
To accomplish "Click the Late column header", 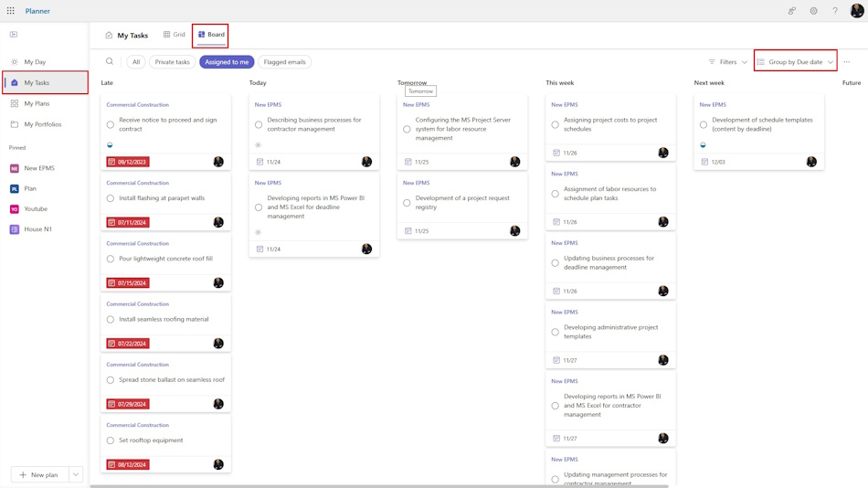I will click(x=107, y=82).
